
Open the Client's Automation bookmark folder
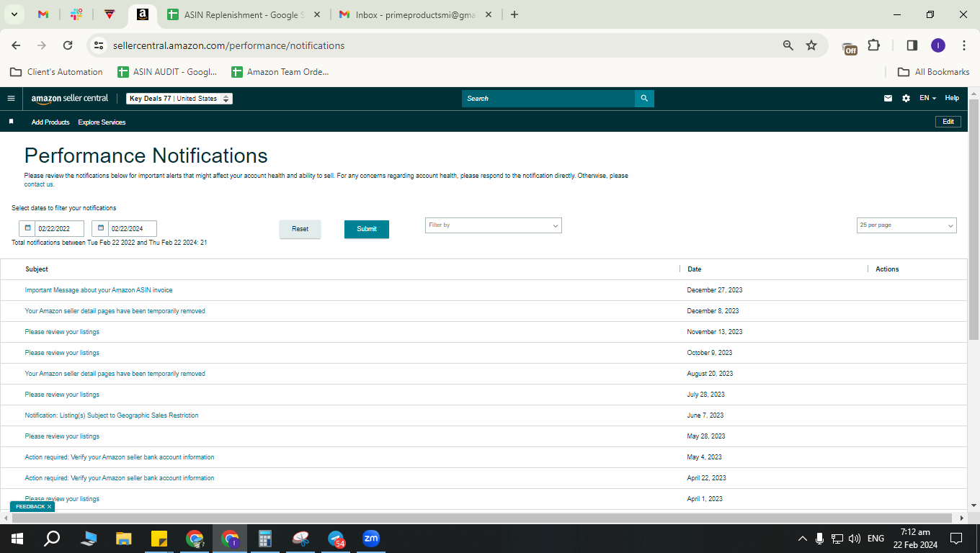coord(56,72)
